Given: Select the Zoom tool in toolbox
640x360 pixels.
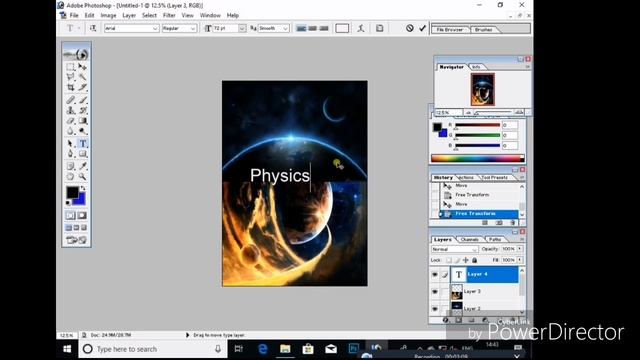Looking at the screenshot, I should tap(82, 177).
